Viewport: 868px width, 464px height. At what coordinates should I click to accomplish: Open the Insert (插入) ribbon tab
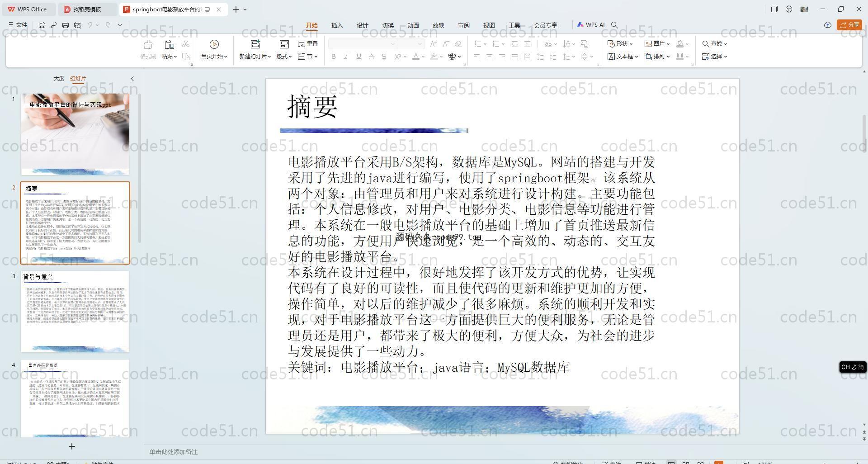pos(337,25)
